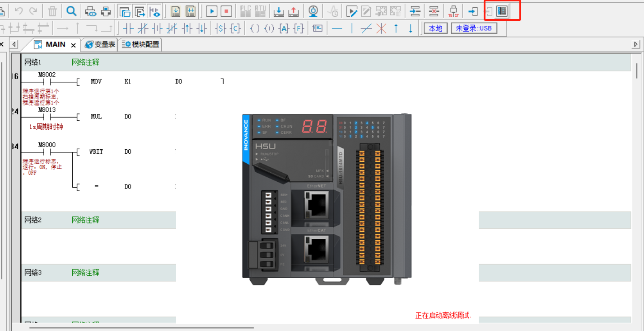The image size is (644, 331).
Task: Close the MAIN tab
Action: [x=73, y=45]
